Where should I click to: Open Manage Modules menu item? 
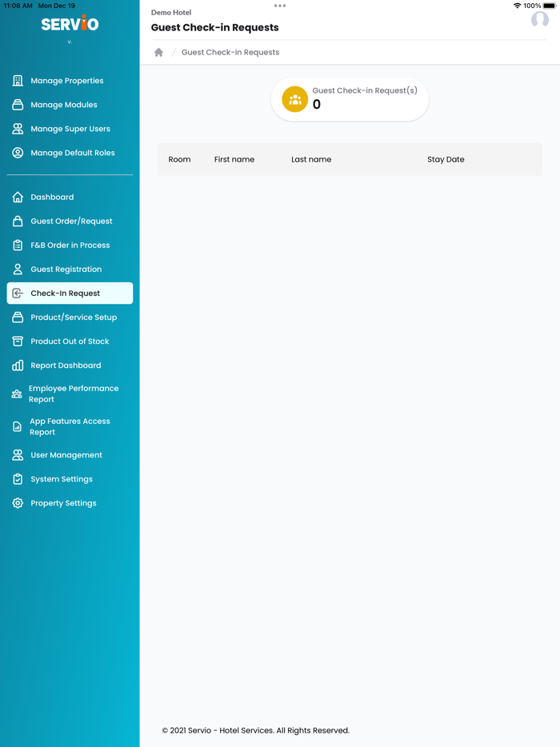coord(70,105)
